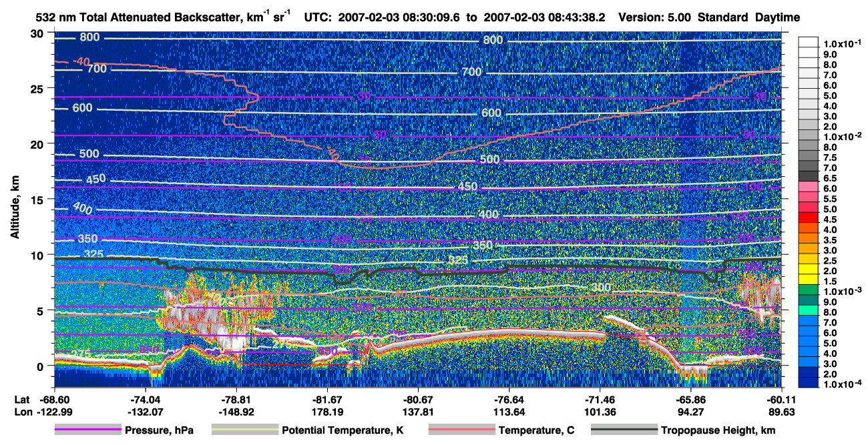Click the 'Tropopause Height, km' legend label
Viewport: 868px width, 445px height.
click(718, 430)
